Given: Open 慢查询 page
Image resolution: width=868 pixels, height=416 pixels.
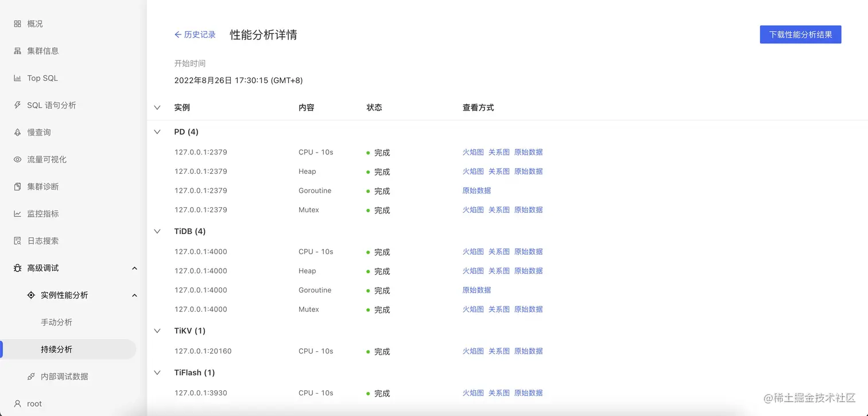Looking at the screenshot, I should tap(39, 133).
